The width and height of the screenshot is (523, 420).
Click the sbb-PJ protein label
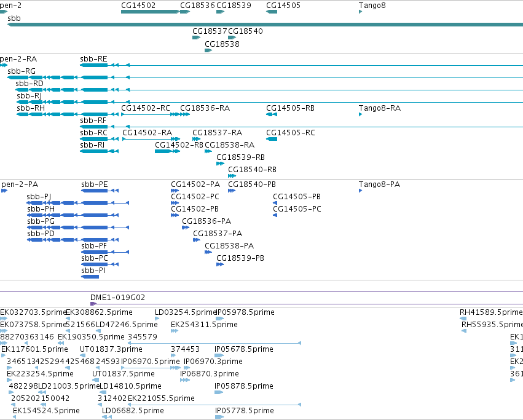39,197
